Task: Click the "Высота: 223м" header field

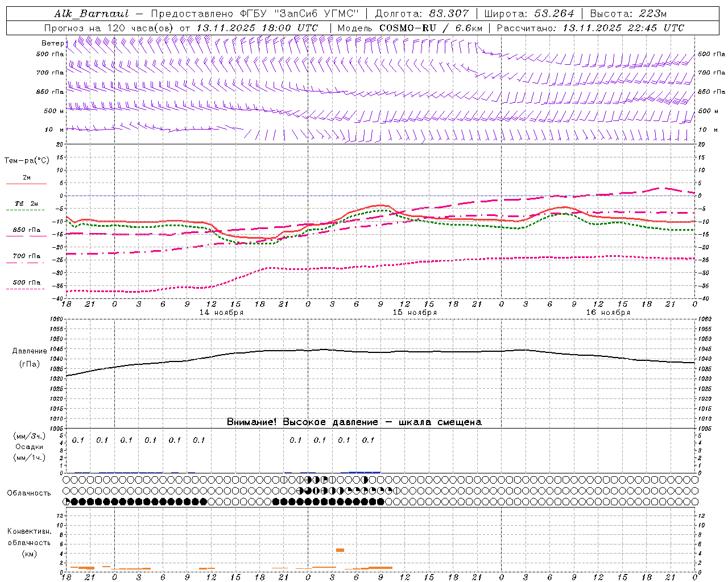Action: 628,14
